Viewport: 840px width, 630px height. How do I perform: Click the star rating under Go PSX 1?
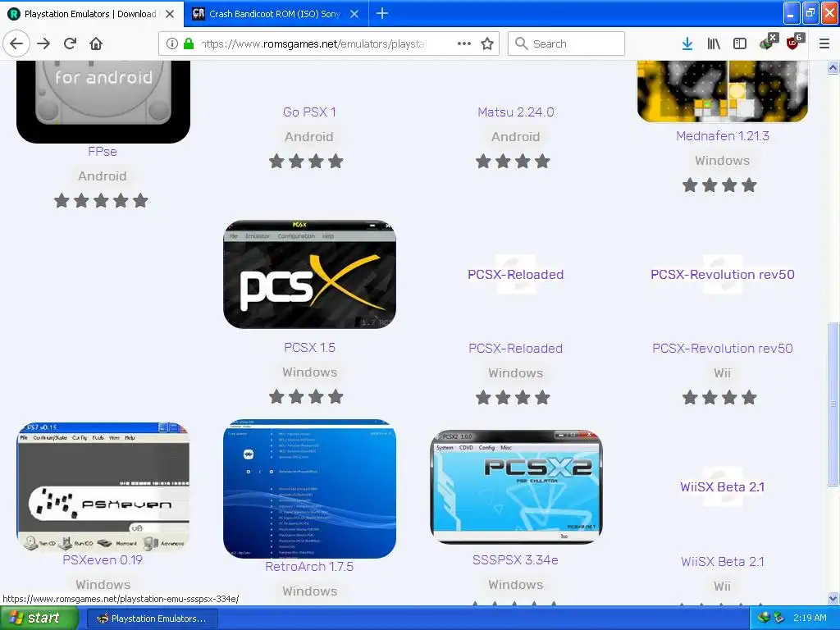[x=306, y=162]
